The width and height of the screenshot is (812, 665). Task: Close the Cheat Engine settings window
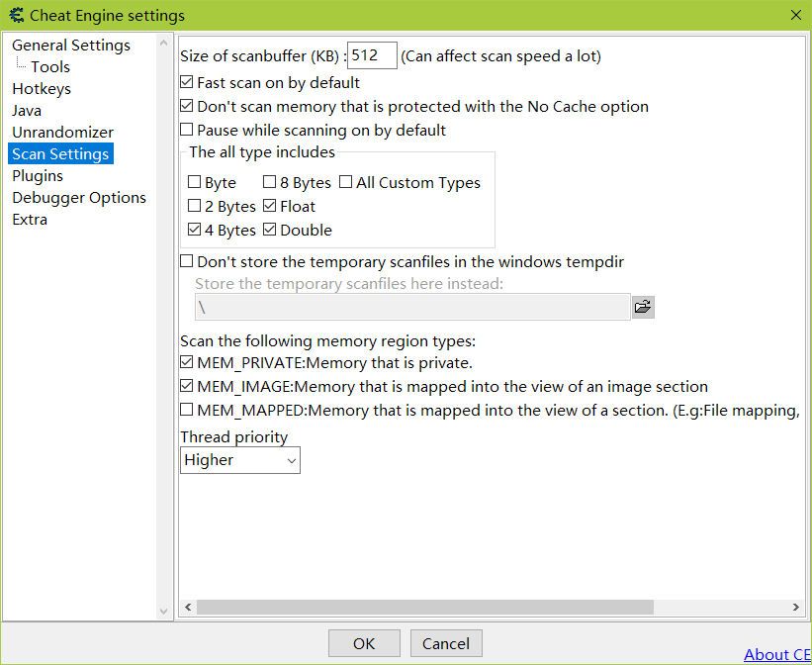click(796, 15)
